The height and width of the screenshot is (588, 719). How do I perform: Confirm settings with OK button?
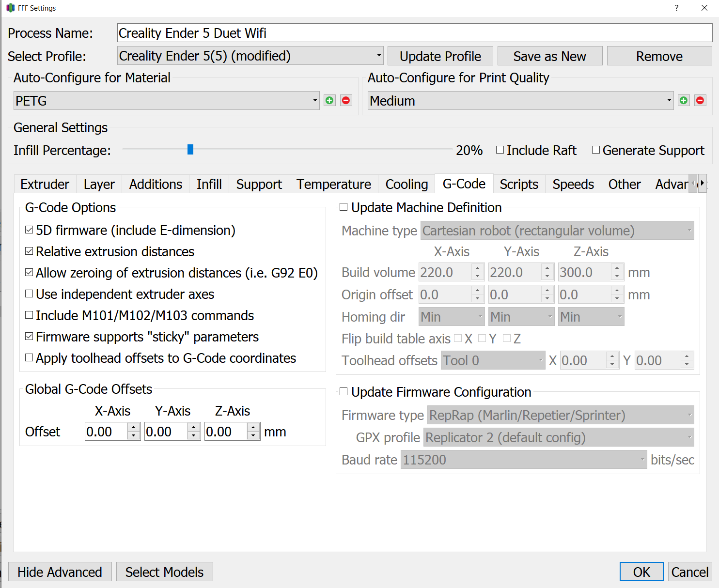[641, 572]
